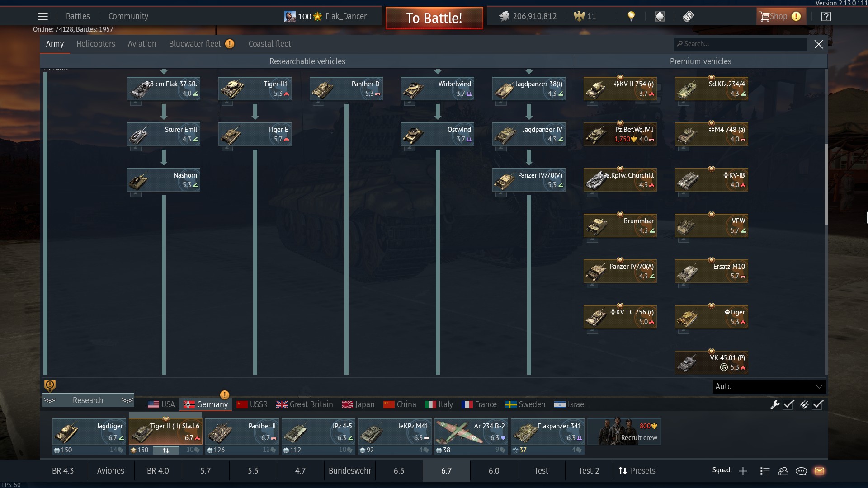
Task: Expand the group under Sturer Emil
Action: [136, 149]
